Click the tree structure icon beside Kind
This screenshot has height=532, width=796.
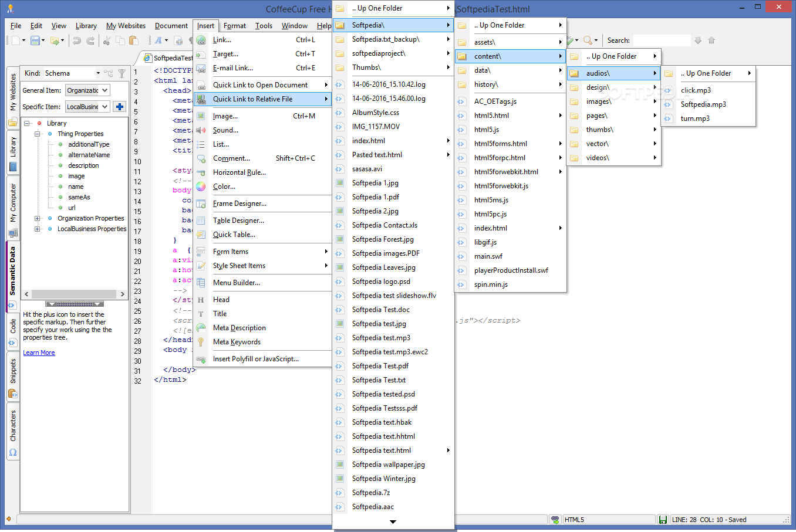[109, 73]
